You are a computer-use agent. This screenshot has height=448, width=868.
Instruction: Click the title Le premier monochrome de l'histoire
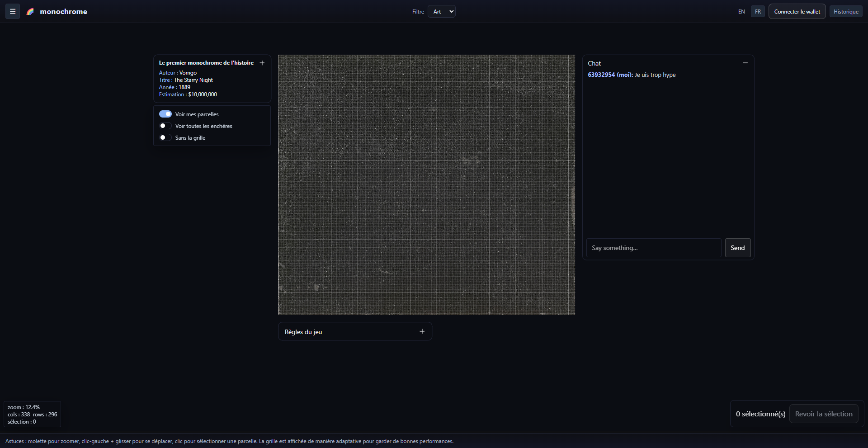pyautogui.click(x=206, y=63)
